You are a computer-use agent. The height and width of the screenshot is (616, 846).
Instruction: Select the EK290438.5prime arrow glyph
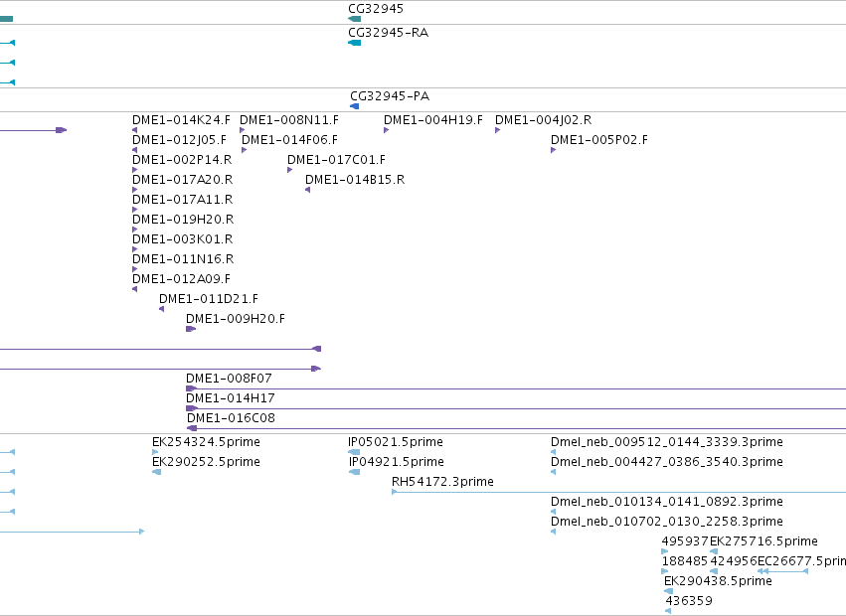668,591
